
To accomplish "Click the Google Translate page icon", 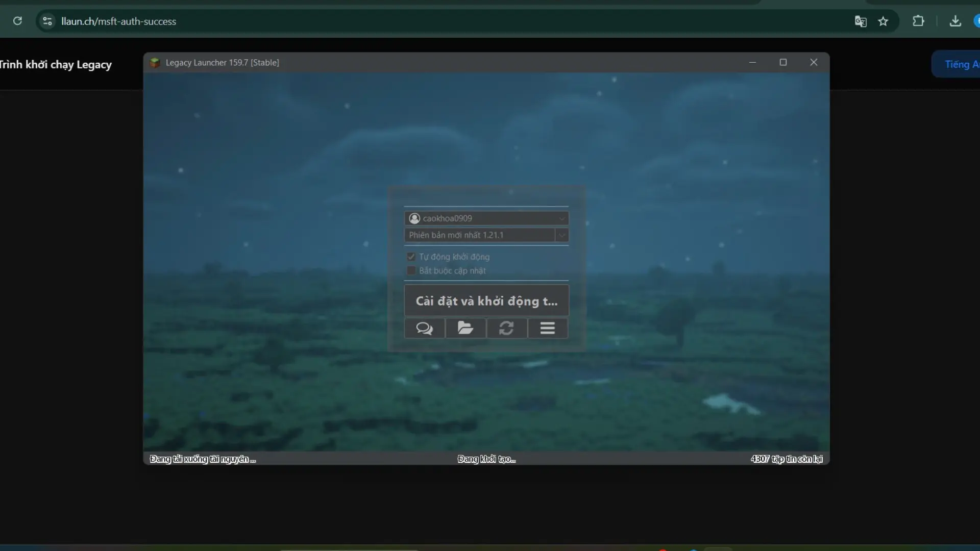I will pyautogui.click(x=861, y=21).
